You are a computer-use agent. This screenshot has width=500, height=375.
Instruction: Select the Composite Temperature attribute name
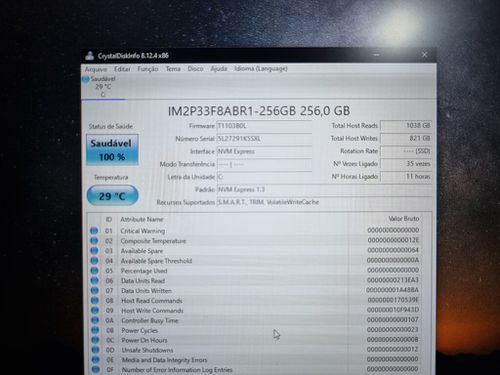[153, 241]
